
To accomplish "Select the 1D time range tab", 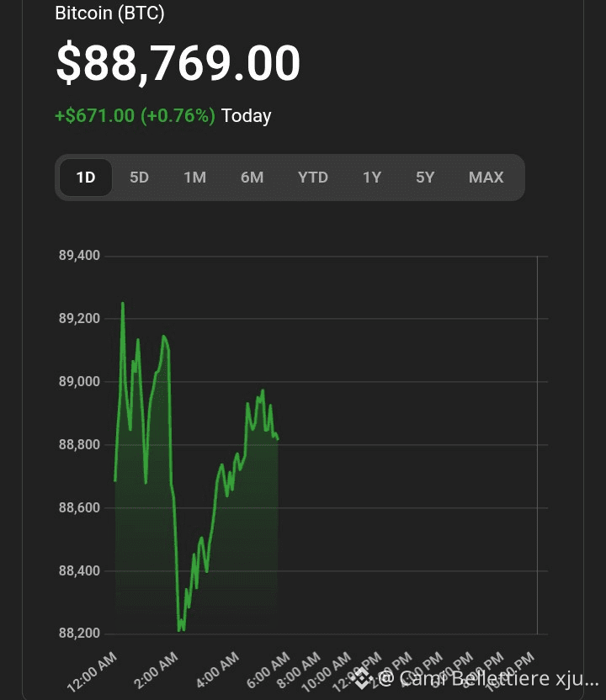I will coord(86,178).
